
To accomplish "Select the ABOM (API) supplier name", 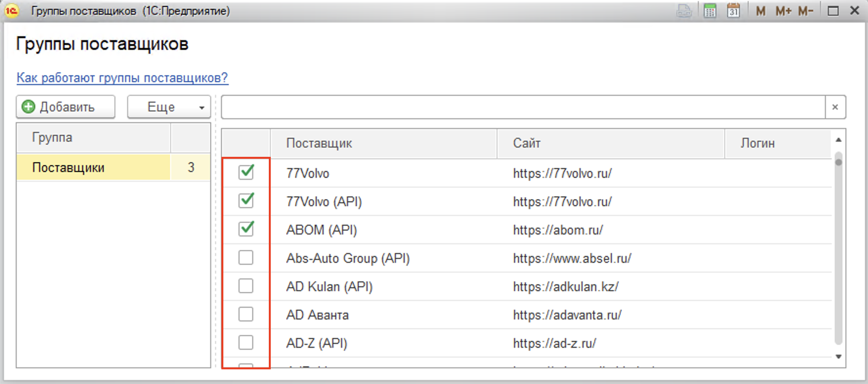I will 322,230.
